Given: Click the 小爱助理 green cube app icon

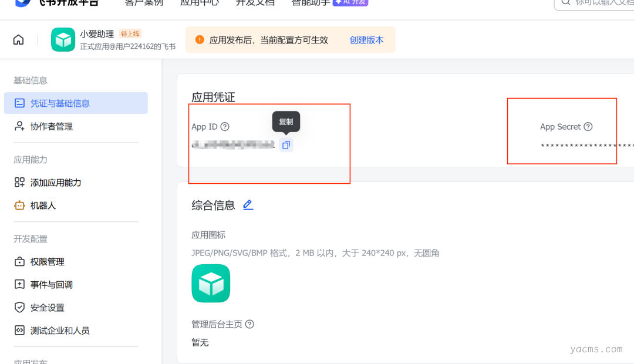Looking at the screenshot, I should point(63,40).
